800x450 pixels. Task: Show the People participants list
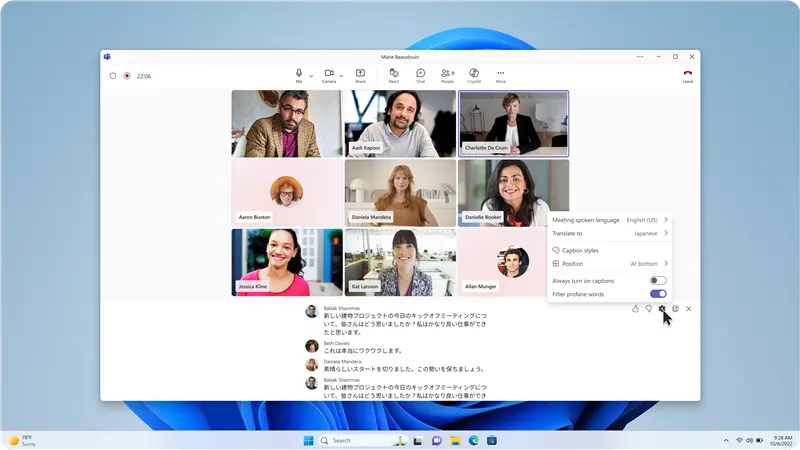coord(447,76)
